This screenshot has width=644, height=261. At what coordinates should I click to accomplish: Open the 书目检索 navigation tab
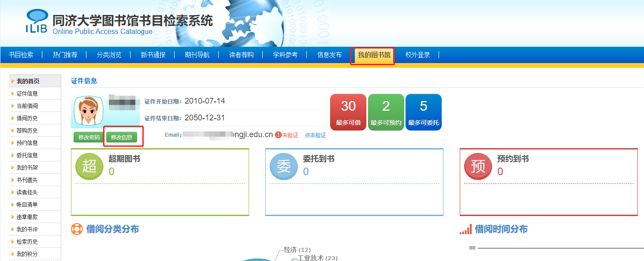click(x=21, y=55)
